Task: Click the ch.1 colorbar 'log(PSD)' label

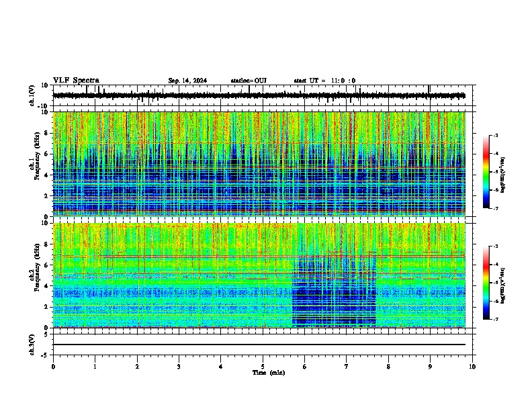Action: tap(502, 175)
